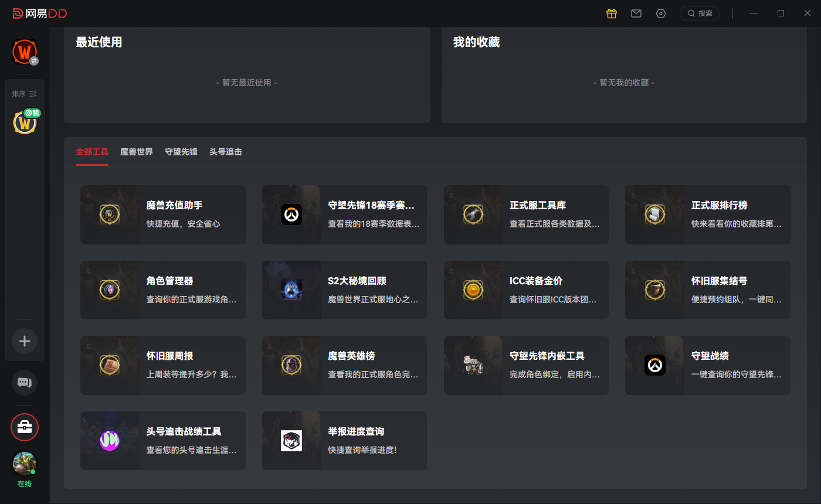Open 正式服工具库 by its title
Screen dimensions: 821x504
[x=538, y=206]
